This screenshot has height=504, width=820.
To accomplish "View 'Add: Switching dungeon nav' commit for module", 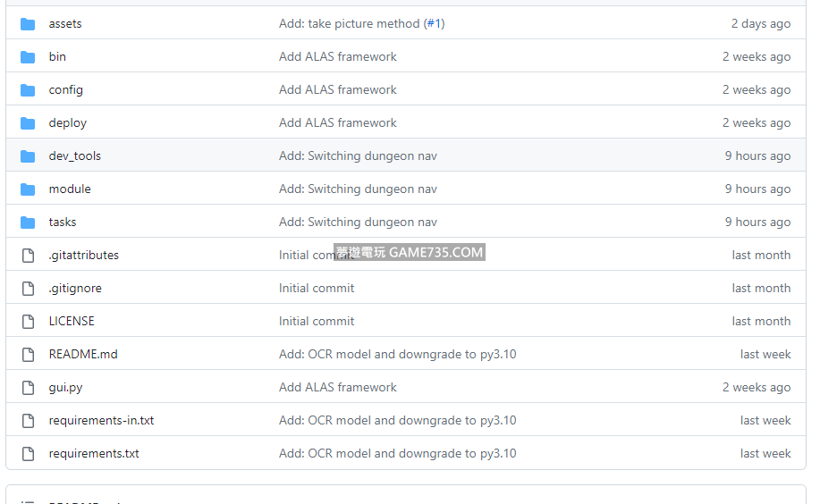I will coord(358,189).
